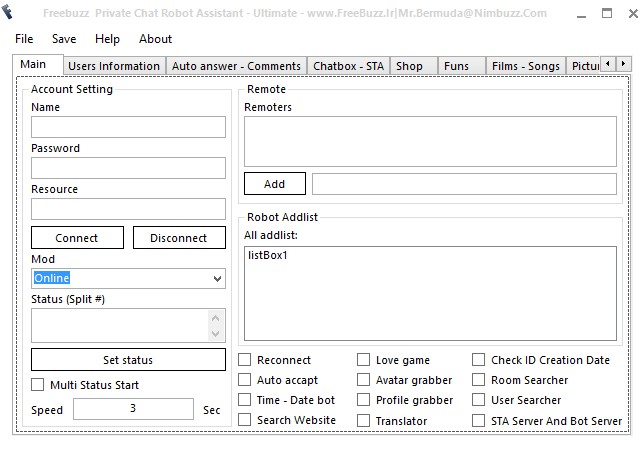Toggle the Translator checkbox

[363, 421]
